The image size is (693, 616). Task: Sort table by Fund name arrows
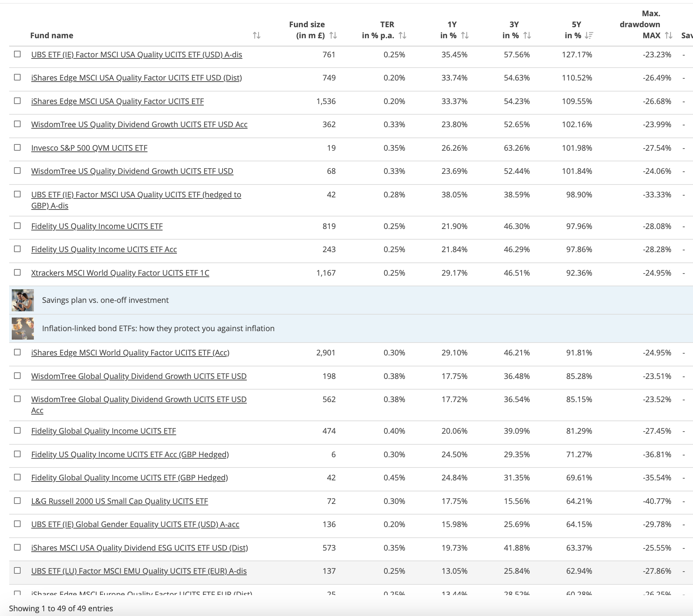pos(256,35)
